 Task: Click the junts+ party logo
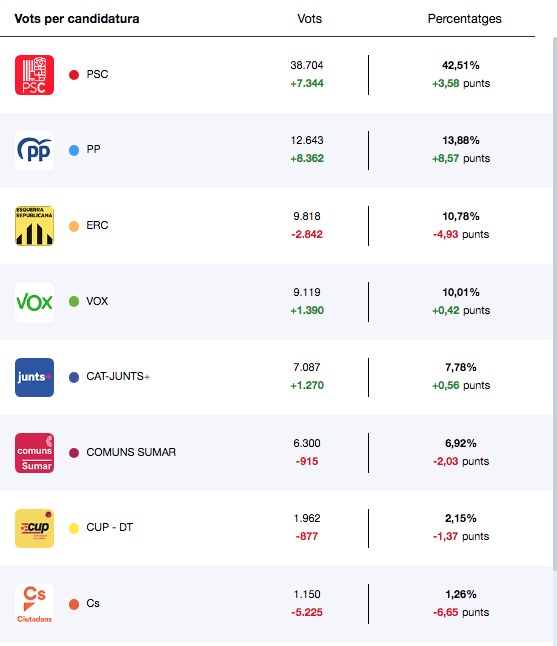click(x=35, y=377)
